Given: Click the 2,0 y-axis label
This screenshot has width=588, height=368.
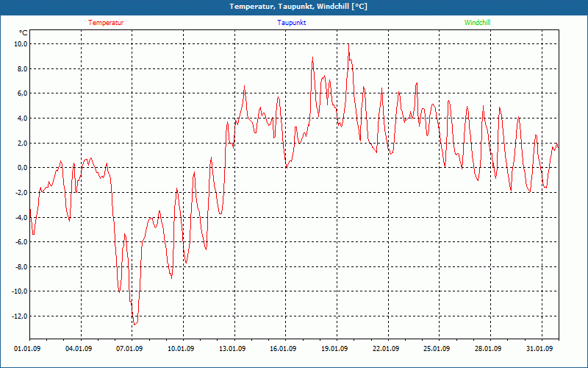Looking at the screenshot, I should point(22,143).
